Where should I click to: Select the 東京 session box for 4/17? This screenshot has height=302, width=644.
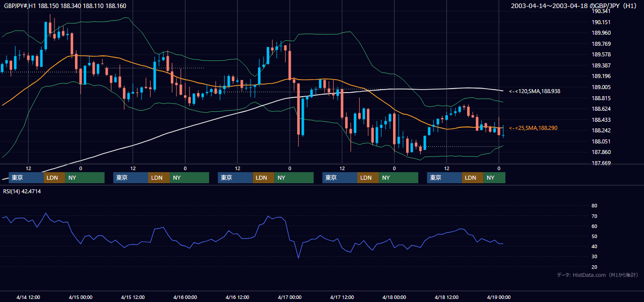340,178
